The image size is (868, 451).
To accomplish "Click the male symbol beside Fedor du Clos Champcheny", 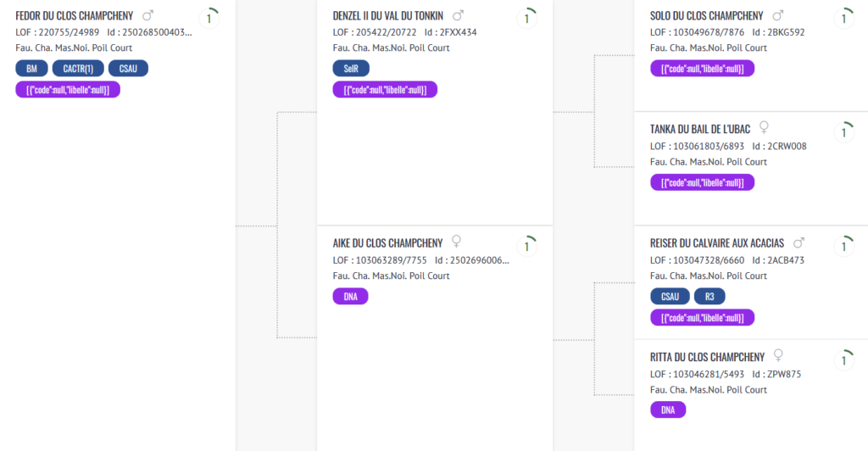I will click(x=147, y=15).
